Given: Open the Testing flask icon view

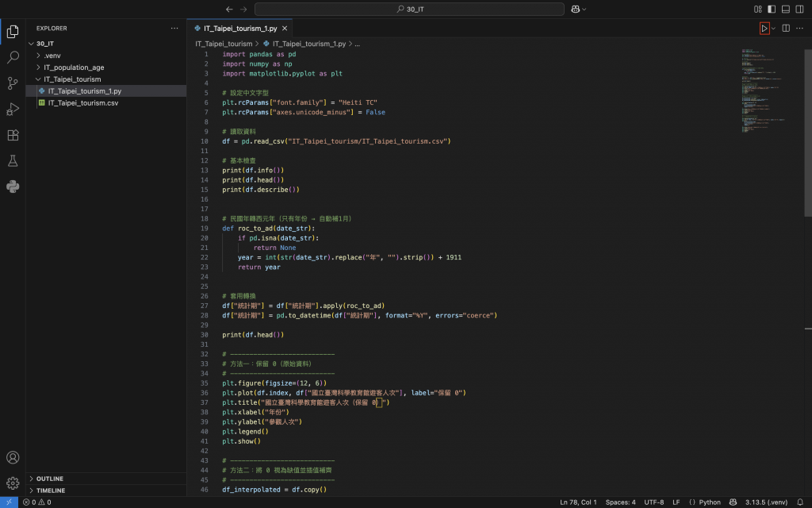Looking at the screenshot, I should [x=13, y=161].
